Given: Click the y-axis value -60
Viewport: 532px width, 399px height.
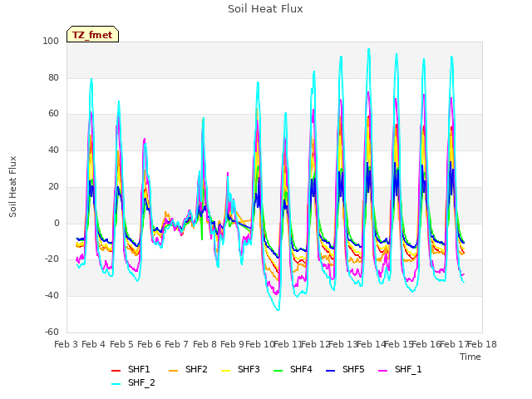Looking at the screenshot, I should tap(52, 332).
